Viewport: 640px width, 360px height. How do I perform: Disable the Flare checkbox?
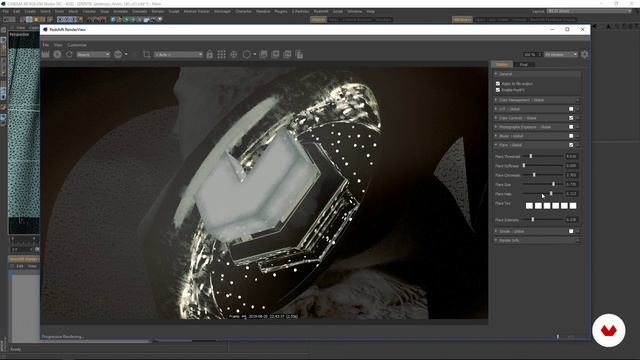pos(571,145)
